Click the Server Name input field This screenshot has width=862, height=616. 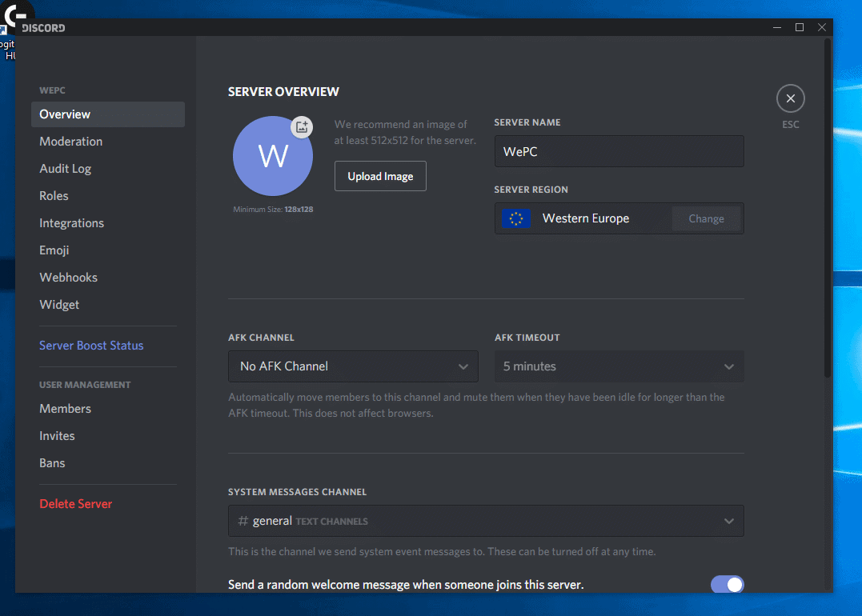tap(619, 151)
